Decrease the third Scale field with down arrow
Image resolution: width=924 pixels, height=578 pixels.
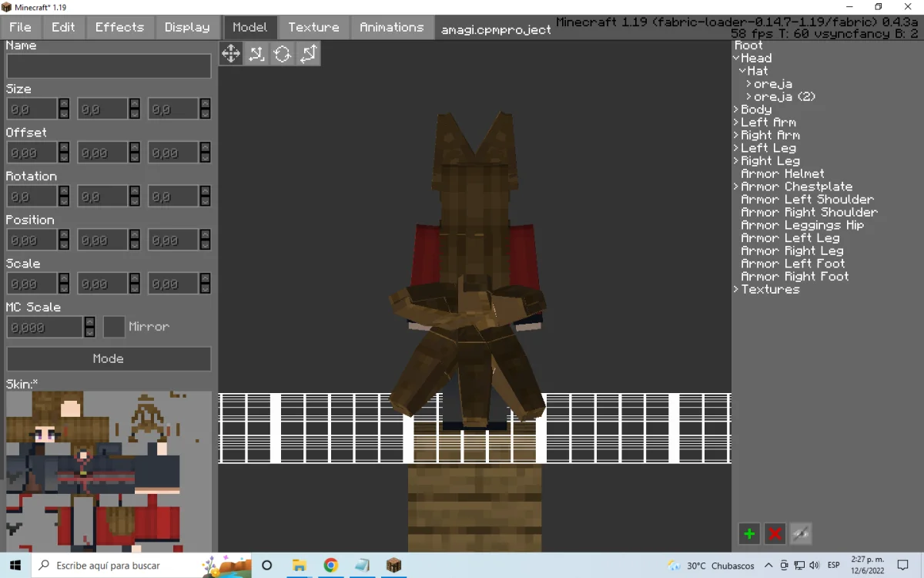[x=206, y=289]
